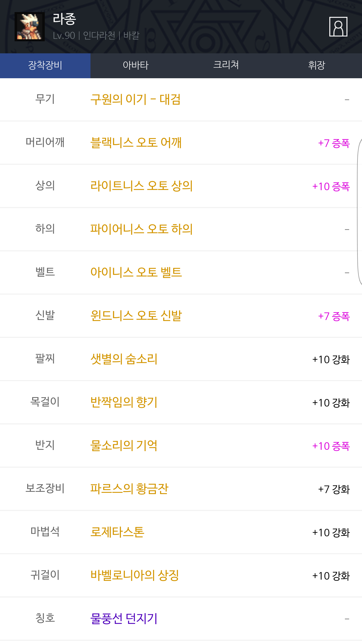Open bracelet item 샛별의 숨소리
Image resolution: width=362 pixels, height=644 pixels.
(x=124, y=359)
